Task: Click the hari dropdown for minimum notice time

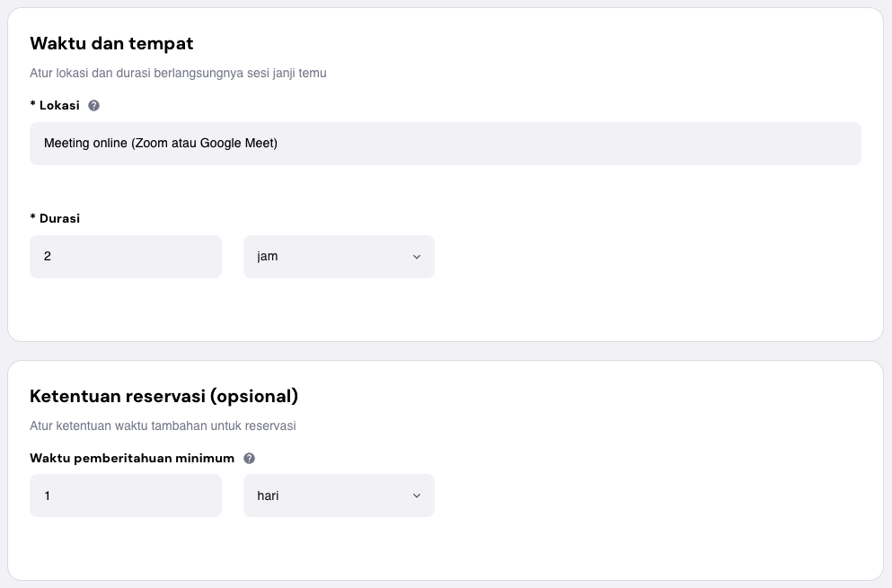Action: pos(339,496)
